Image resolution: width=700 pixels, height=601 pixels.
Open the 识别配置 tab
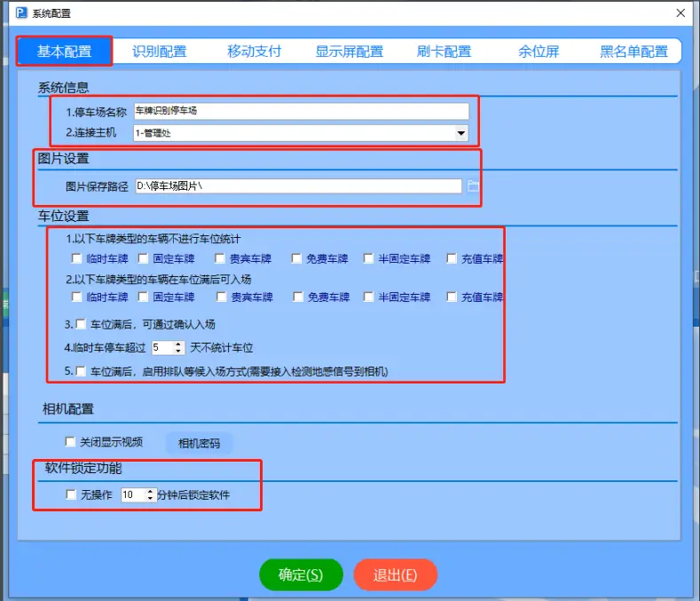(x=160, y=51)
